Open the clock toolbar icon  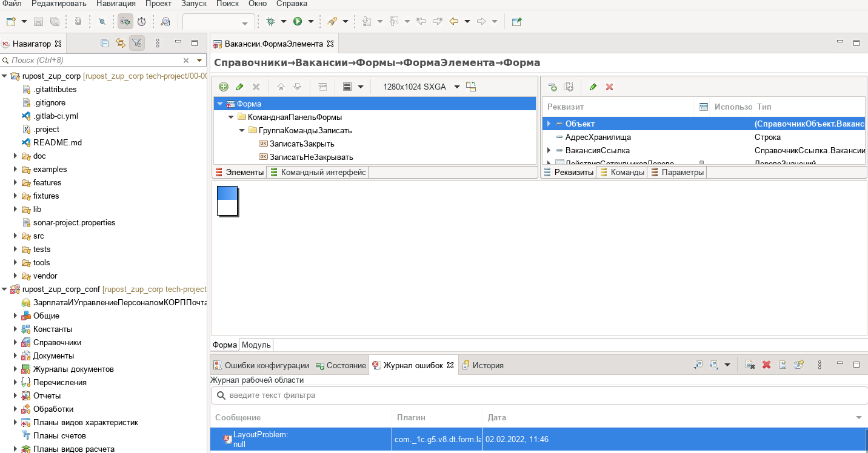tap(141, 21)
